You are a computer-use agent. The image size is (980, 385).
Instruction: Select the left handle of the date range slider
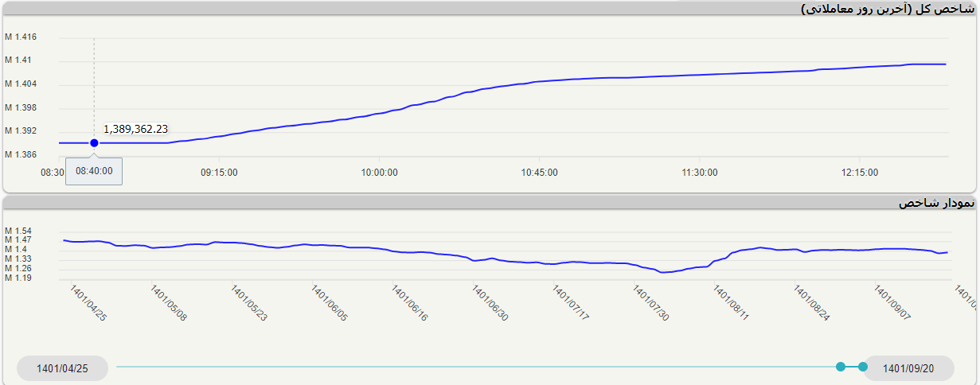[841, 367]
